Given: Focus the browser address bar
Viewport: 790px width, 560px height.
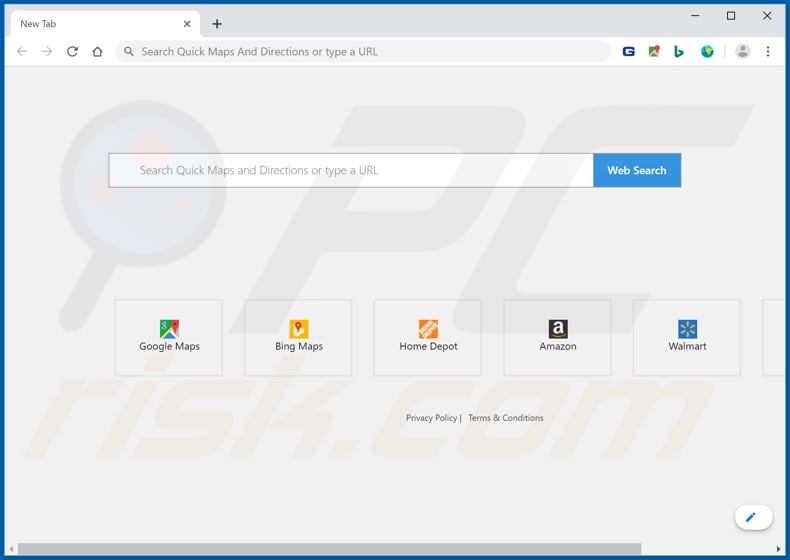Looking at the screenshot, I should (363, 51).
